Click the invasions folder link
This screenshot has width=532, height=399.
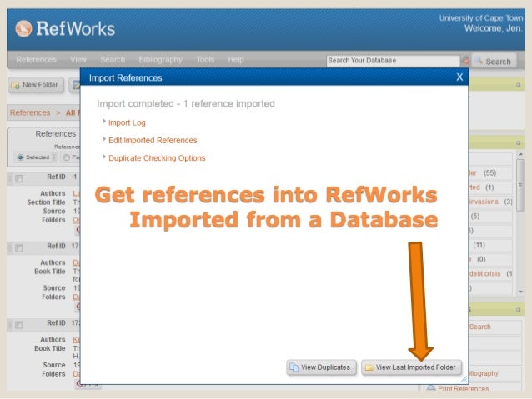pos(484,202)
